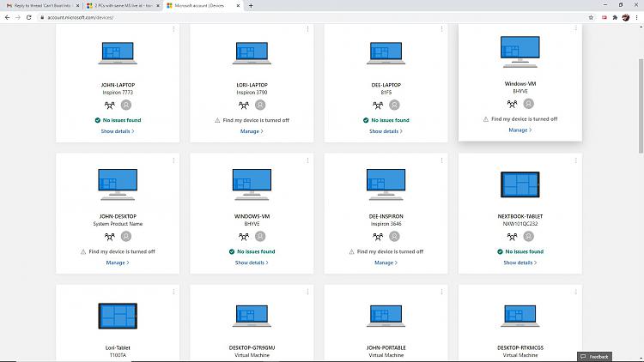The height and width of the screenshot is (362, 644).
Task: Open the more options menu on JOHN-DESKTOP card
Action: [x=173, y=160]
